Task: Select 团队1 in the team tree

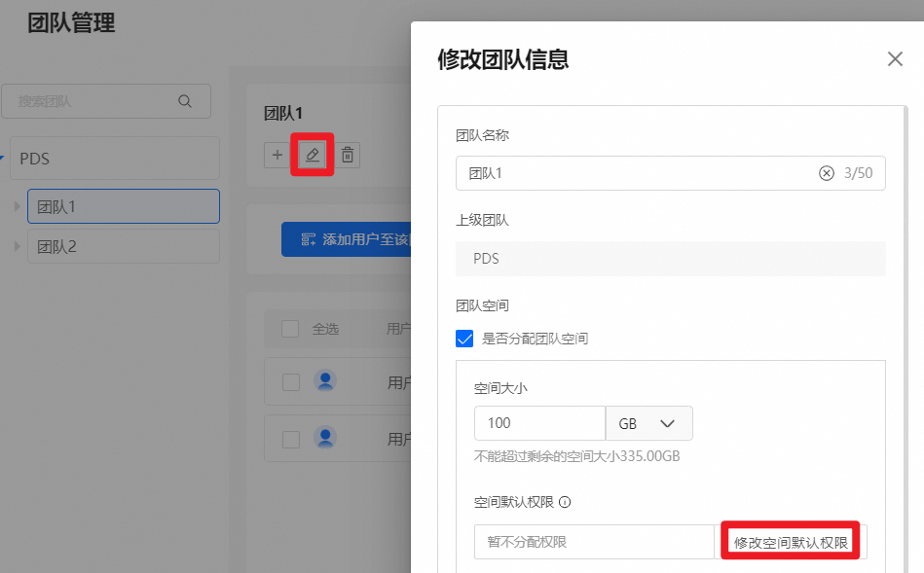Action: (x=124, y=206)
